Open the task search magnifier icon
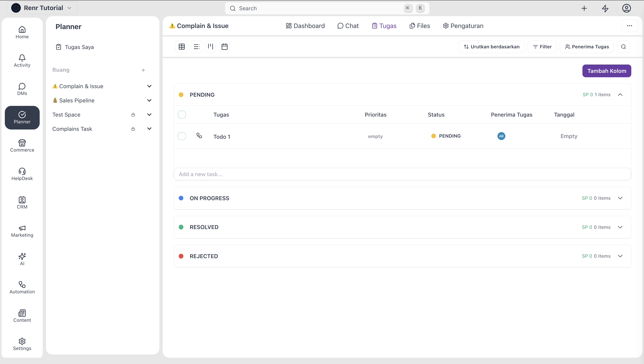The width and height of the screenshot is (644, 364). (623, 47)
